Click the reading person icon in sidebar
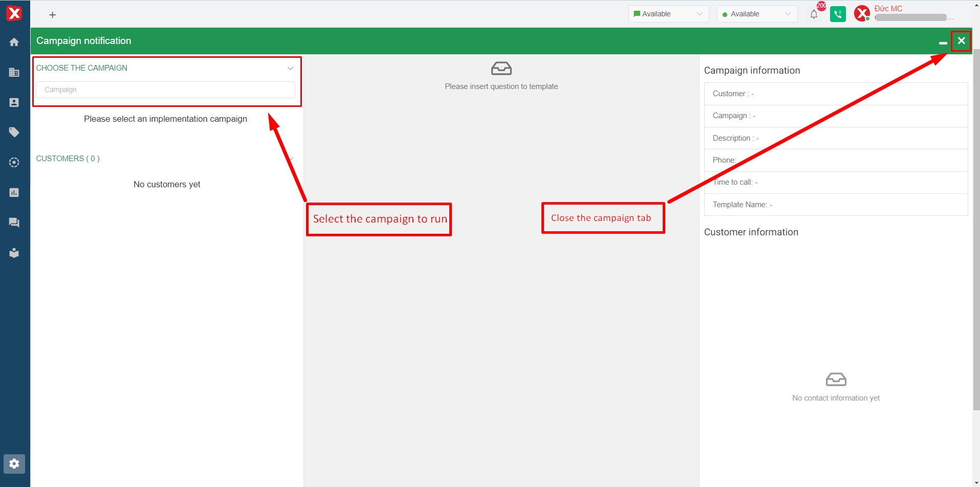 tap(14, 253)
